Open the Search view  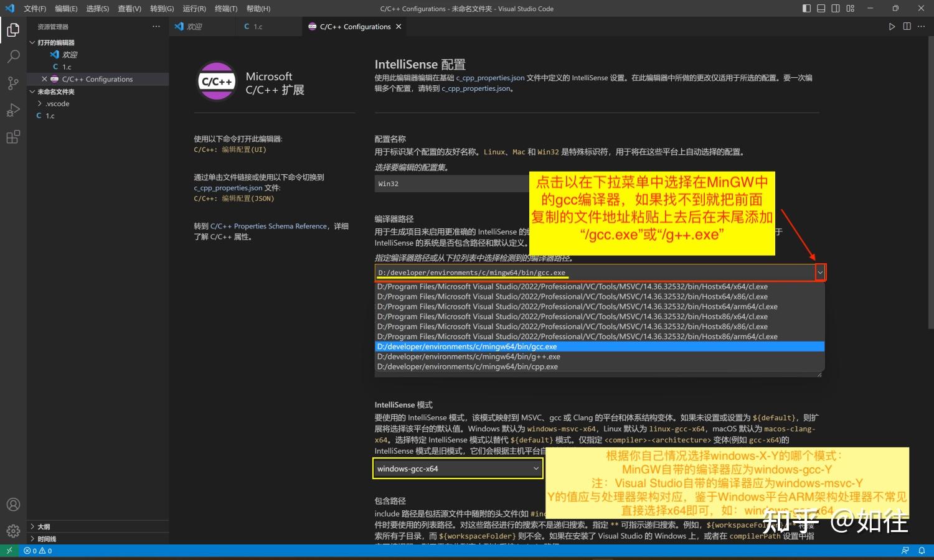(x=13, y=56)
